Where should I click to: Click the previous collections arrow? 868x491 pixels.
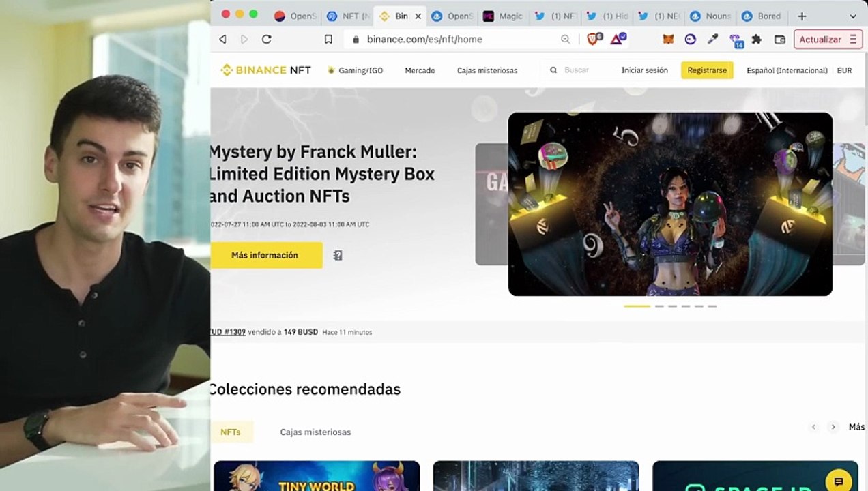click(813, 427)
